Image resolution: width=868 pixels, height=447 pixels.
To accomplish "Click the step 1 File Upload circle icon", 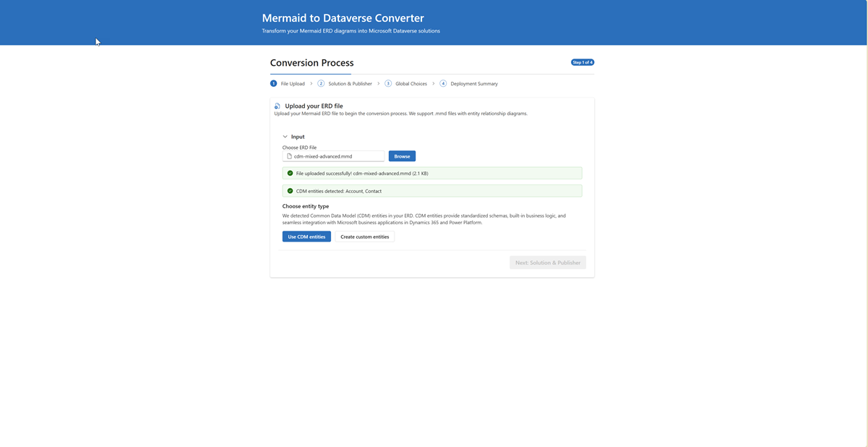I will point(274,83).
